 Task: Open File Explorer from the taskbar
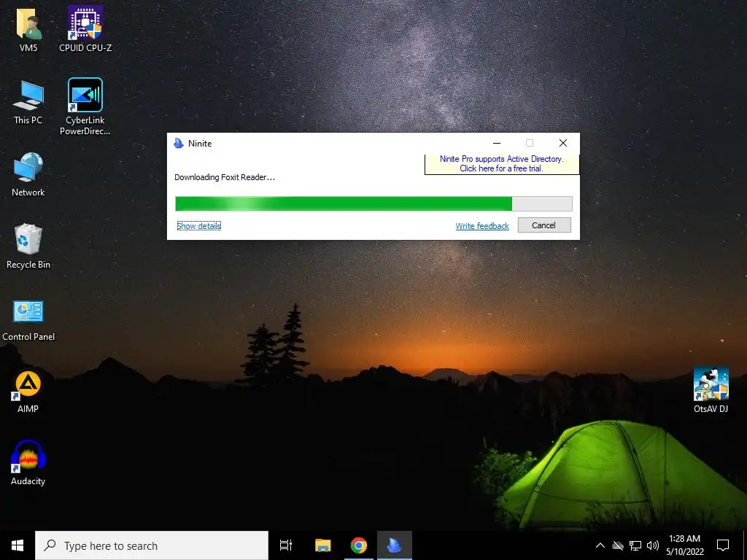tap(322, 545)
